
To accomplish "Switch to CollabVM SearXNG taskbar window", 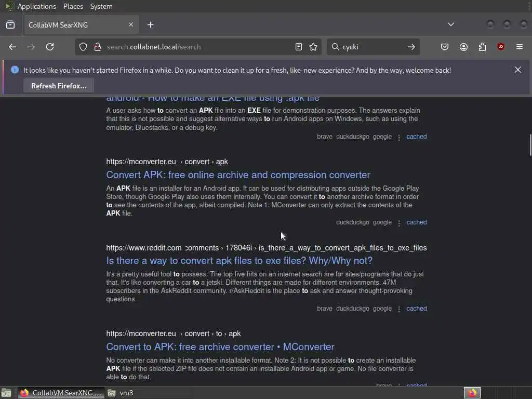I will click(61, 393).
